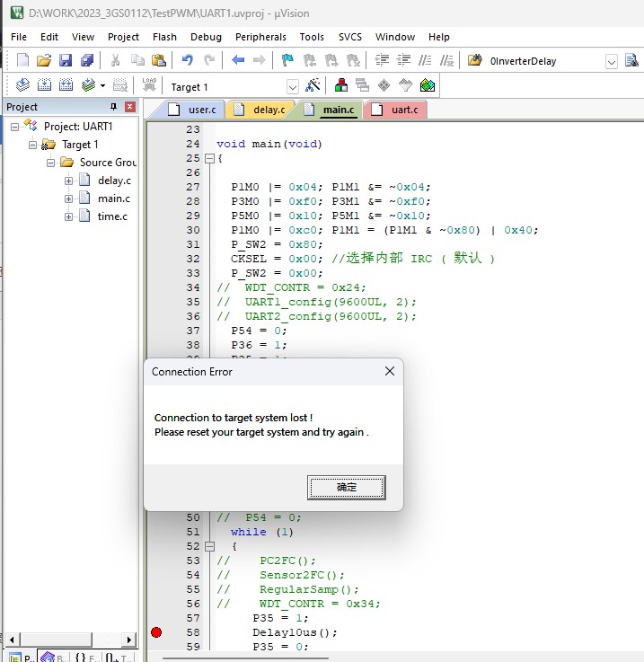Save the current file
This screenshot has width=644, height=662.
(x=66, y=60)
